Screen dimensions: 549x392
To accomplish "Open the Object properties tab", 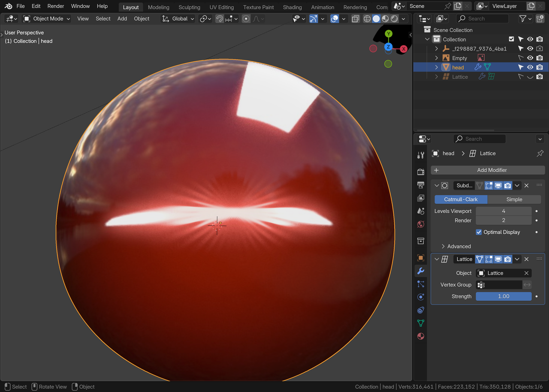I will coord(421,258).
